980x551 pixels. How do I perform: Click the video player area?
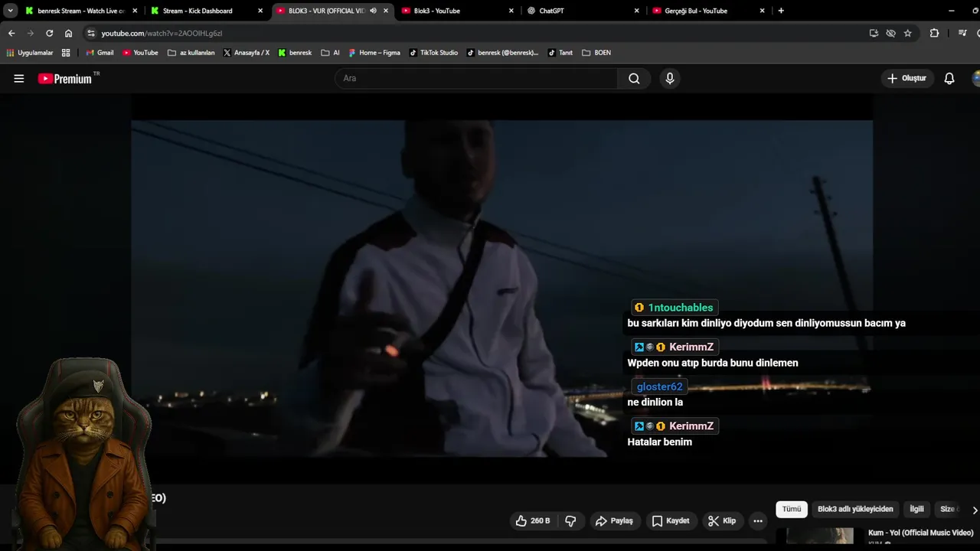(501, 289)
